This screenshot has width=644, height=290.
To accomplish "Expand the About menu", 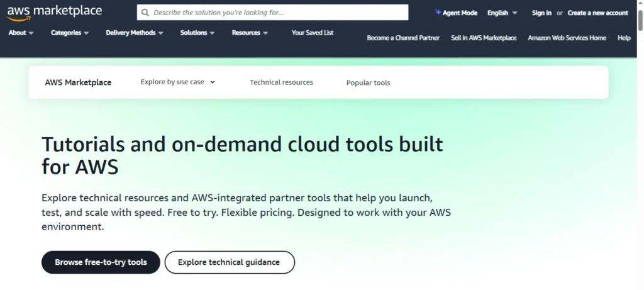I will point(21,33).
